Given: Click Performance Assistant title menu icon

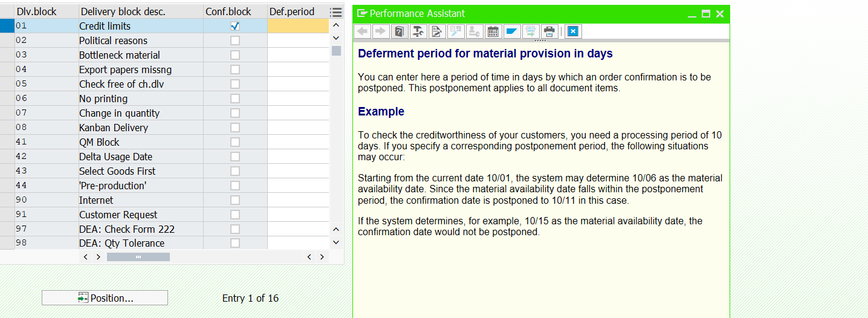Looking at the screenshot, I should coord(362,13).
